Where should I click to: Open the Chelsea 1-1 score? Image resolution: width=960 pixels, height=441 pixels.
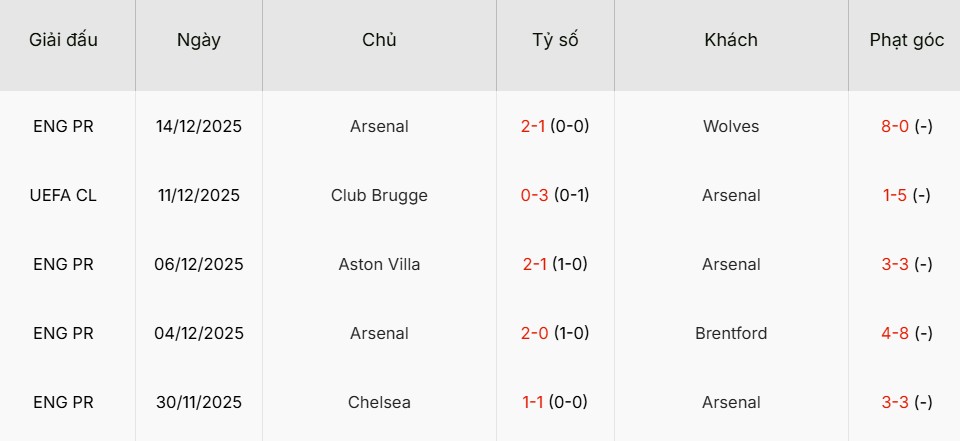coord(535,402)
